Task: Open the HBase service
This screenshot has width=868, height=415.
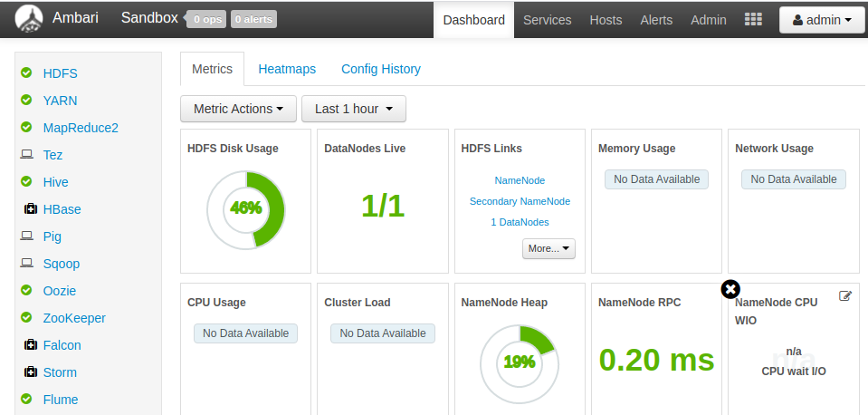Action: 62,209
